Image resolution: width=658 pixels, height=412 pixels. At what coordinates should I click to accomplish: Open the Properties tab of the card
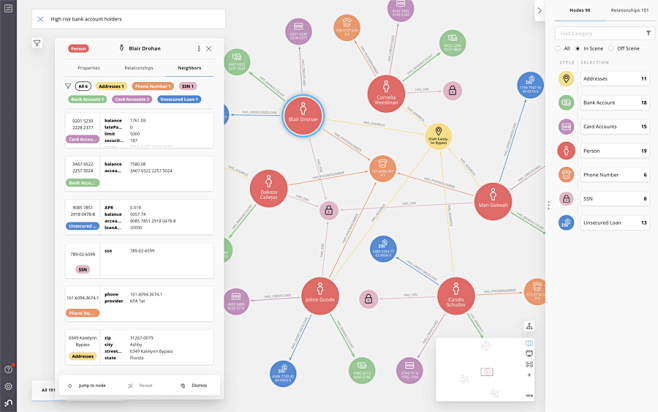pyautogui.click(x=89, y=68)
